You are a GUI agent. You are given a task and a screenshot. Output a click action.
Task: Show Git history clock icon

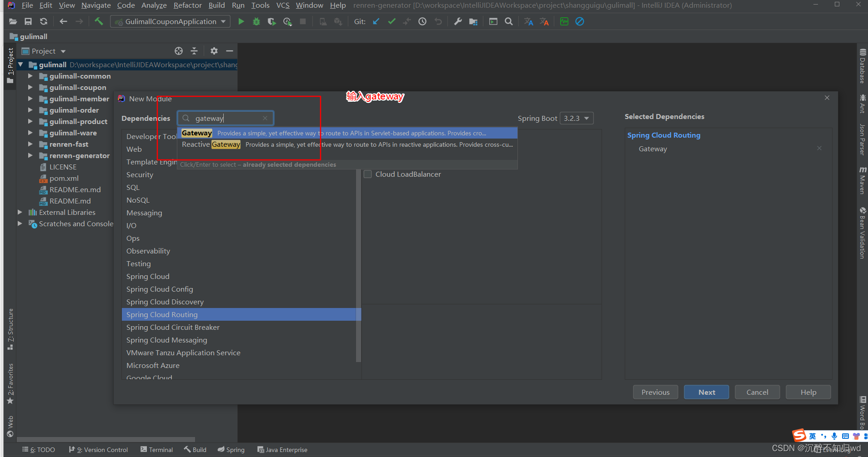[x=422, y=21]
